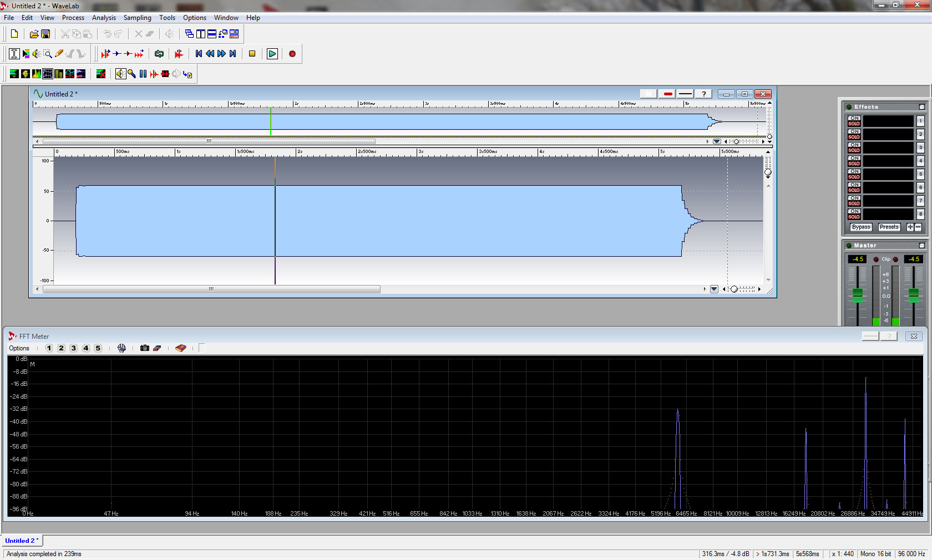Screen dimensions: 932x560
Task: Add an effect slot with plus button
Action: (910, 227)
